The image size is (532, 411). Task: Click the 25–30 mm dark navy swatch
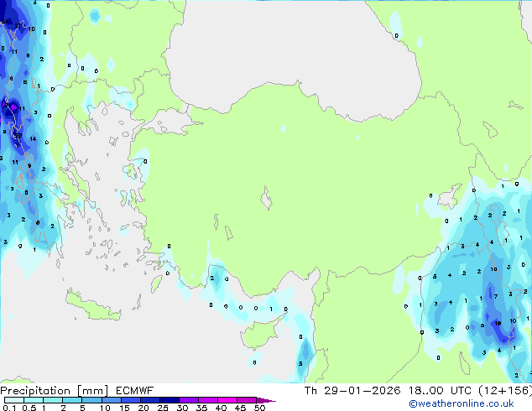click(x=170, y=400)
